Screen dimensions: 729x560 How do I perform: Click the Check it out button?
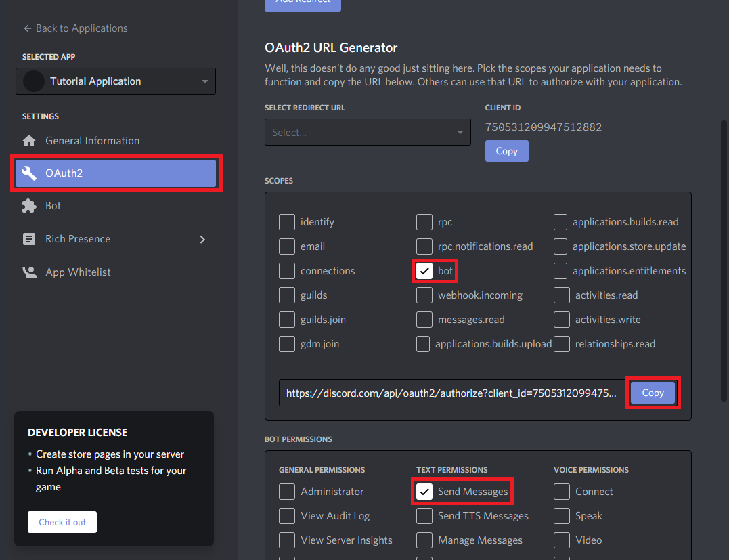pos(62,522)
